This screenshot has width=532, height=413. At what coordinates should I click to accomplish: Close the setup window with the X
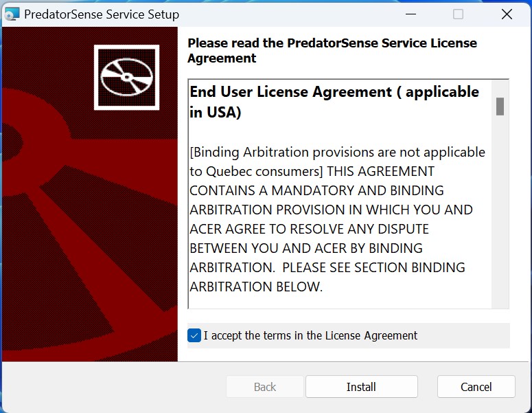(x=507, y=14)
